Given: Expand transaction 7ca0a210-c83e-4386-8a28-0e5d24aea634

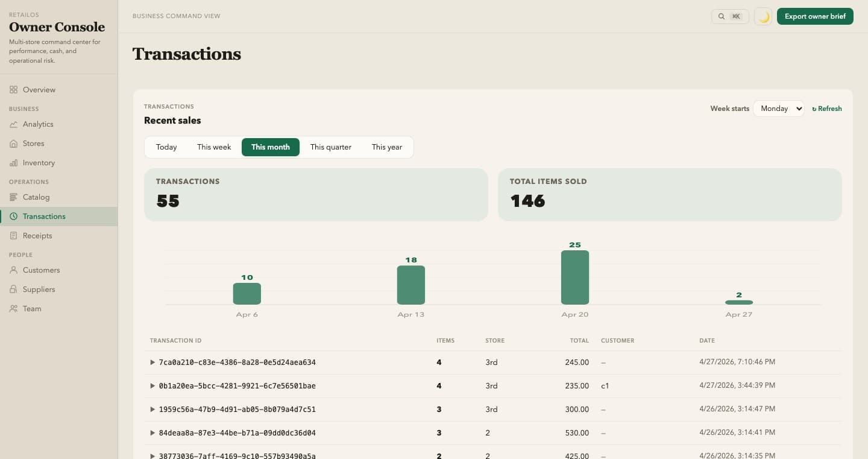Looking at the screenshot, I should (153, 362).
